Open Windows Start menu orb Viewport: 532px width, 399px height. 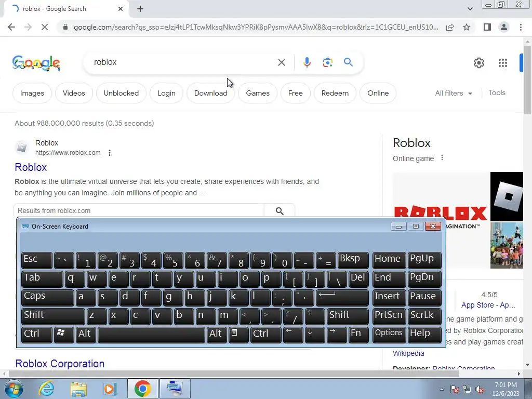[14, 389]
